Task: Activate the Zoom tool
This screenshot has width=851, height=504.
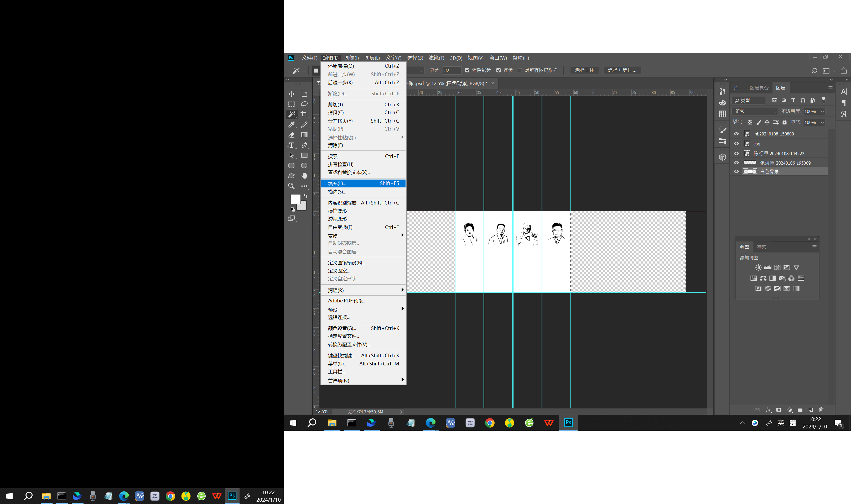Action: point(292,186)
